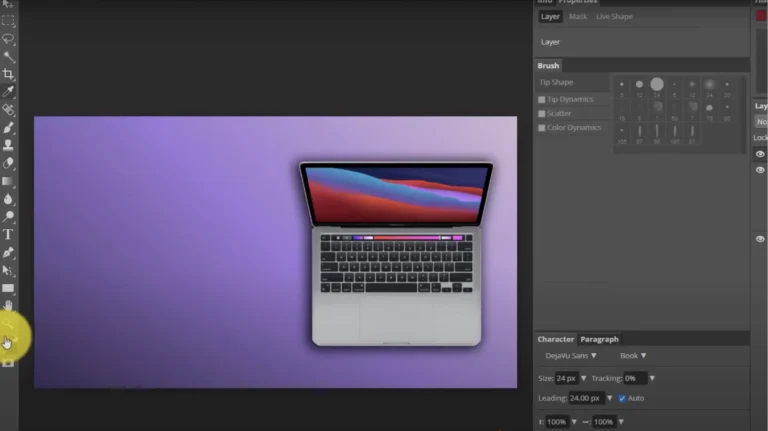This screenshot has width=768, height=431.
Task: Select the Path Select arrow tool
Action: tap(8, 270)
